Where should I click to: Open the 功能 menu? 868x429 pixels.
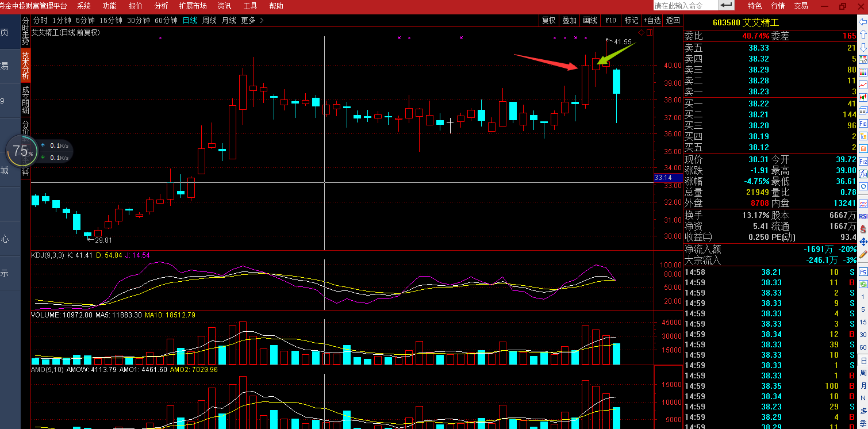(x=109, y=6)
